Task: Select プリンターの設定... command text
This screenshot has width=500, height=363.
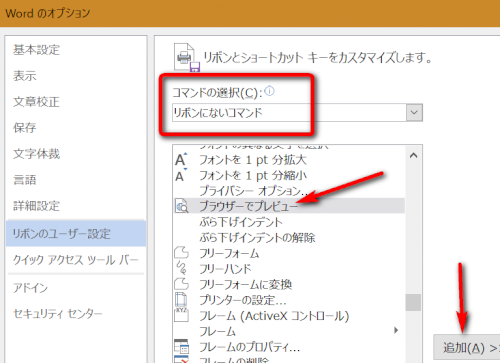Action: [243, 300]
